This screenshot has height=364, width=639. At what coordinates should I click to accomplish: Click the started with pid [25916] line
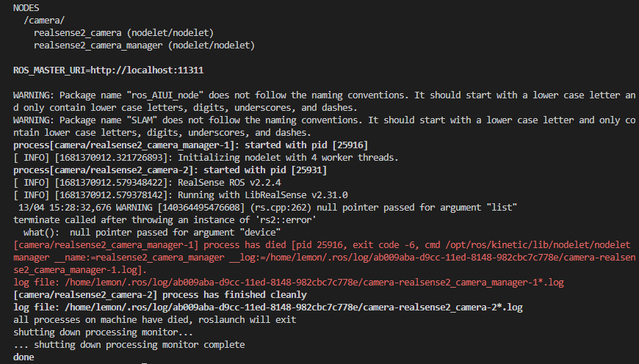(x=191, y=145)
